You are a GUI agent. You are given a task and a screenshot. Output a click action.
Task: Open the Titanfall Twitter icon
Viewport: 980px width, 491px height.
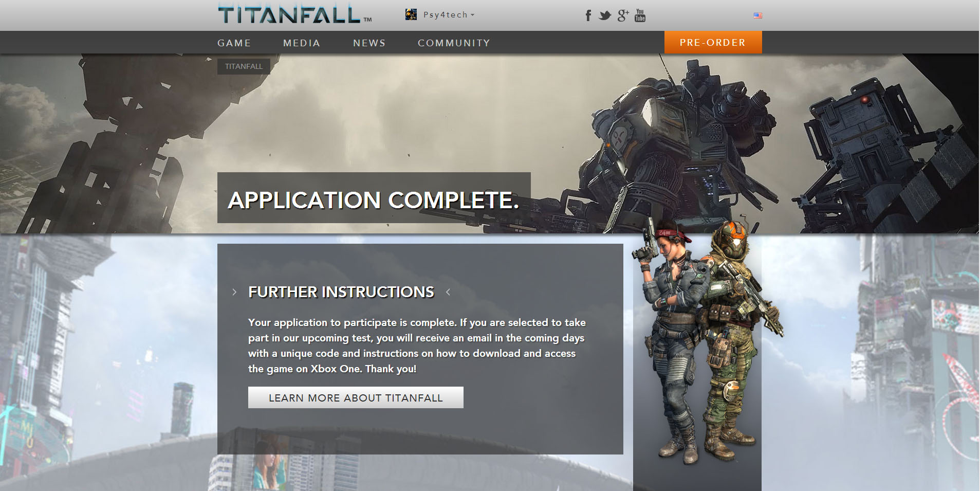tap(605, 15)
